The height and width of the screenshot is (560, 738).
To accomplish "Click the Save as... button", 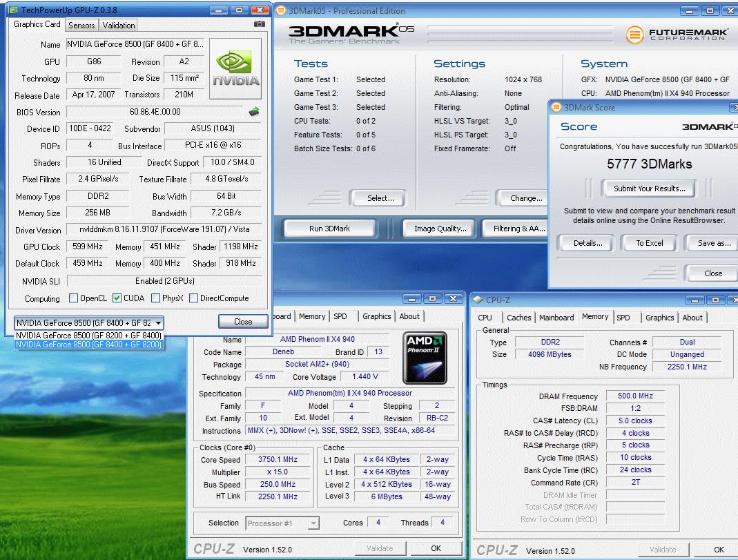I will tap(714, 243).
